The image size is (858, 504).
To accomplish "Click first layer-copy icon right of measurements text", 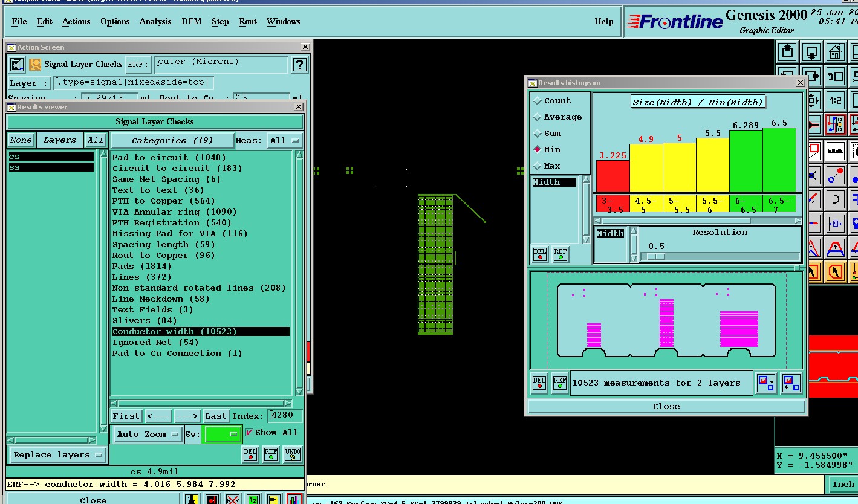I will (x=767, y=383).
